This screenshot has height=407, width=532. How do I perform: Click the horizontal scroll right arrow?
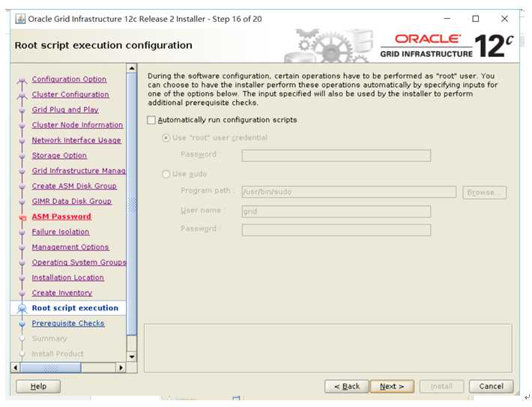[121, 367]
